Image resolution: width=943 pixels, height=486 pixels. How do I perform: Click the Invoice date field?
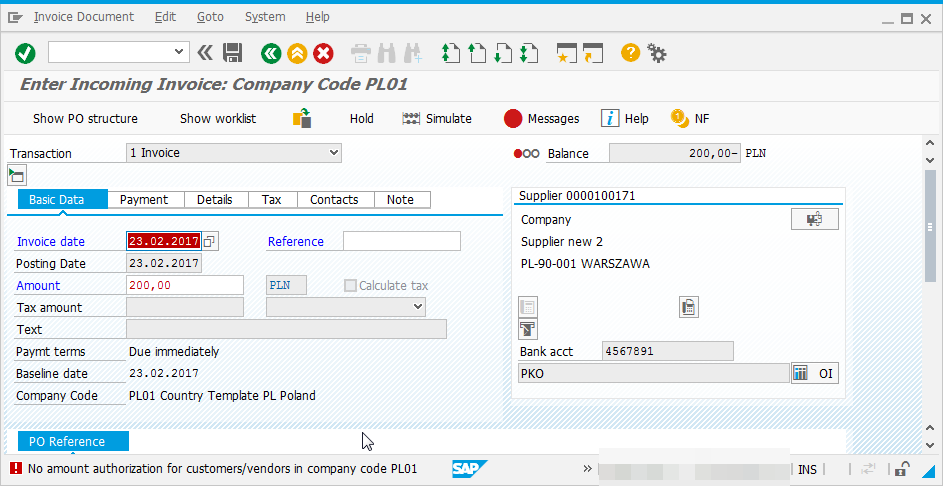point(164,241)
